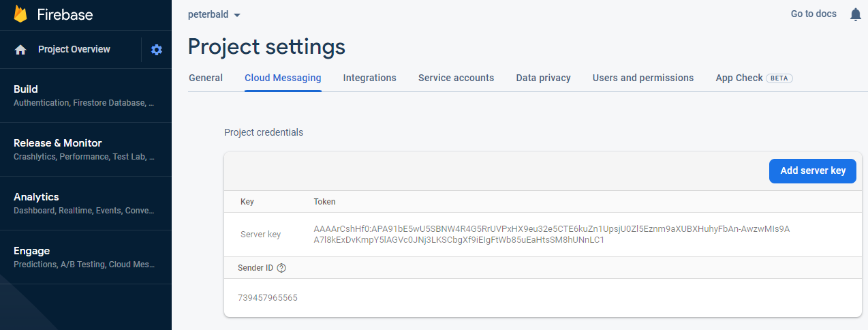Expand the Release & Monitor section
This screenshot has width=868, height=330.
(x=86, y=149)
